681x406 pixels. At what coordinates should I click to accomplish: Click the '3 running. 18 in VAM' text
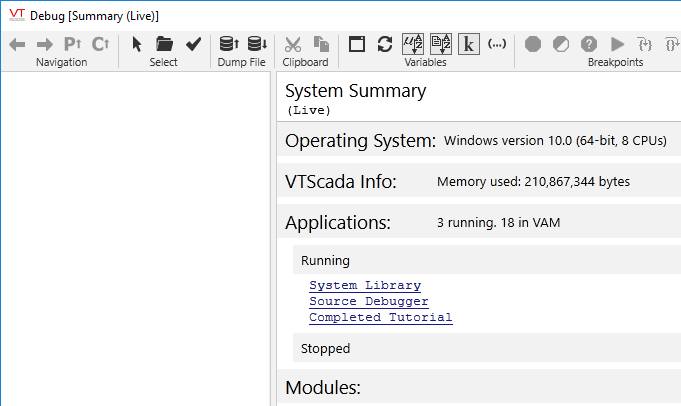[x=498, y=223]
